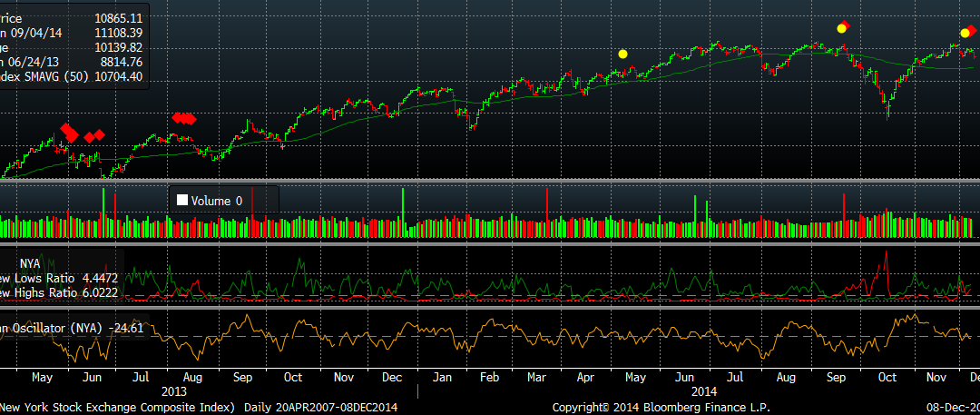Click the Mar month label on the time axis
Viewport: 980px width, 415px height.
[537, 378]
